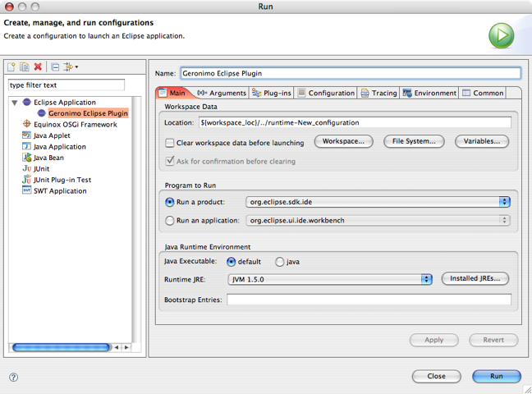Viewport: 532px width, 394px height.
Task: Open the Runtime JRE dropdown
Action: [330, 279]
